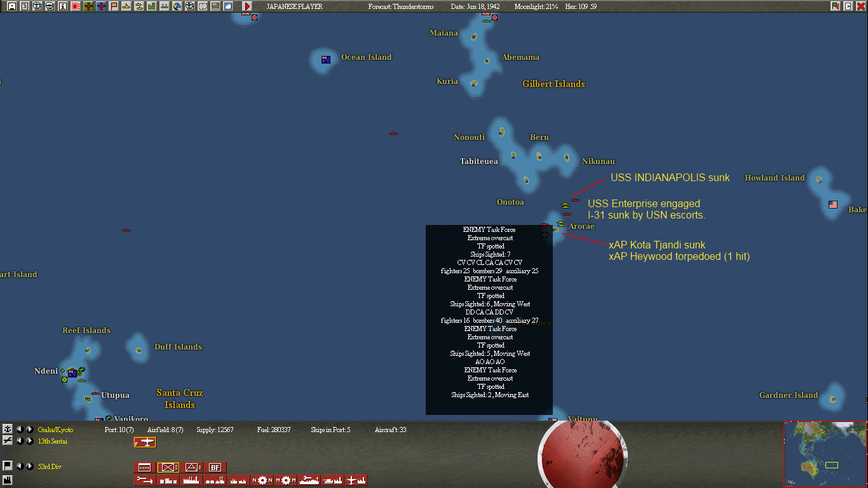This screenshot has width=868, height=488.
Task: Go to previous ground unit before 53rd Div
Action: (19, 466)
